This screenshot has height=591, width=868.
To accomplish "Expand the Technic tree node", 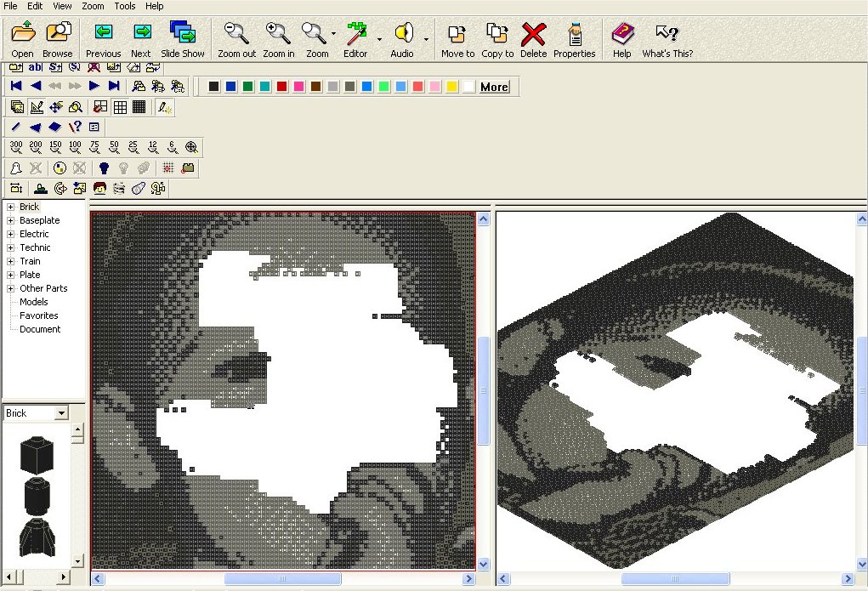I will pyautogui.click(x=10, y=247).
